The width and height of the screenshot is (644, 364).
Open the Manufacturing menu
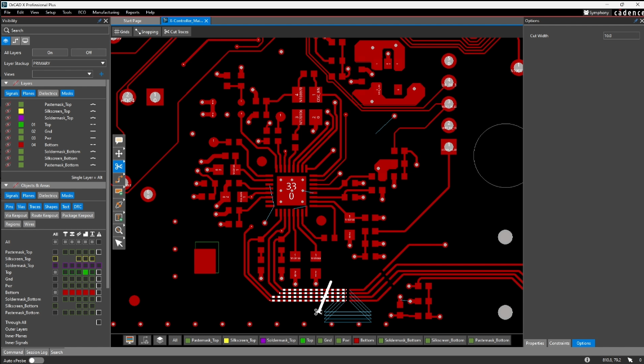coord(105,12)
